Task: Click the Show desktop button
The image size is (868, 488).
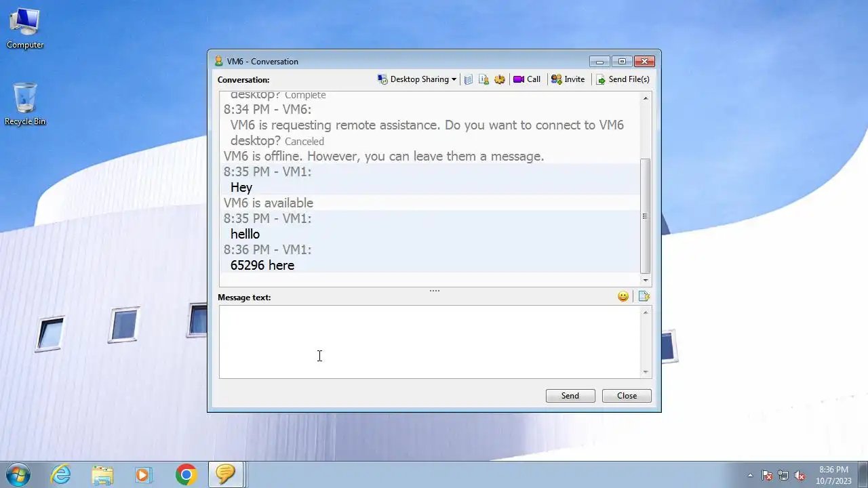Action: tap(863, 475)
